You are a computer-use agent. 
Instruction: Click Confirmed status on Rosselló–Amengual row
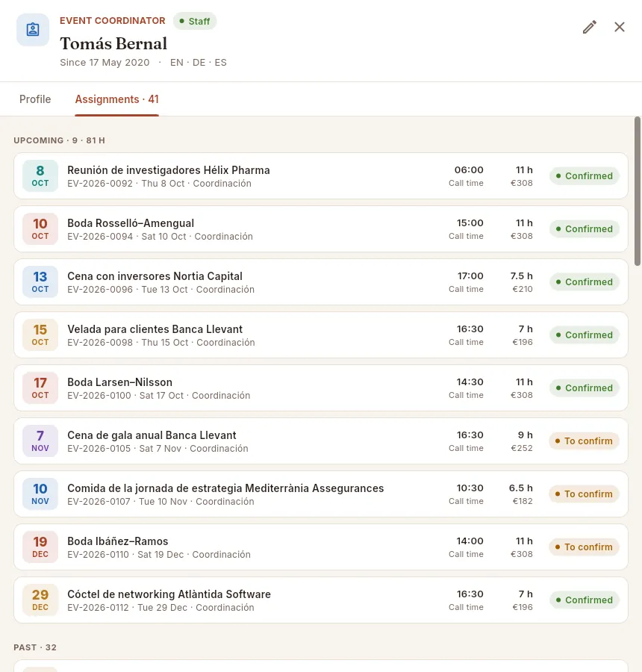584,229
